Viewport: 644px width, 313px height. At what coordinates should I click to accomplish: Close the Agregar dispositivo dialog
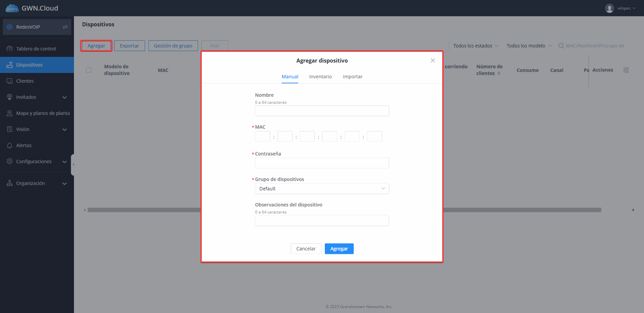[x=433, y=60]
